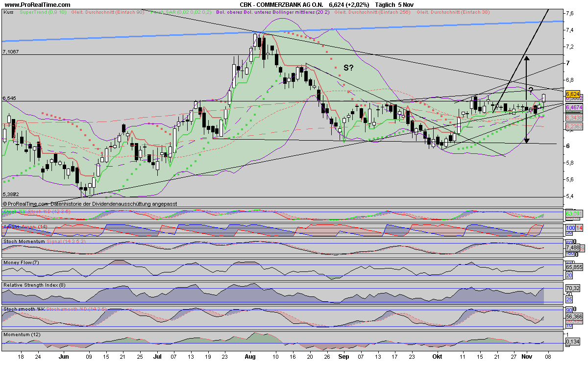Image resolution: width=588 pixels, height=392 pixels.
Task: Click the 7,1067 horizontal line label
Action: coord(11,51)
